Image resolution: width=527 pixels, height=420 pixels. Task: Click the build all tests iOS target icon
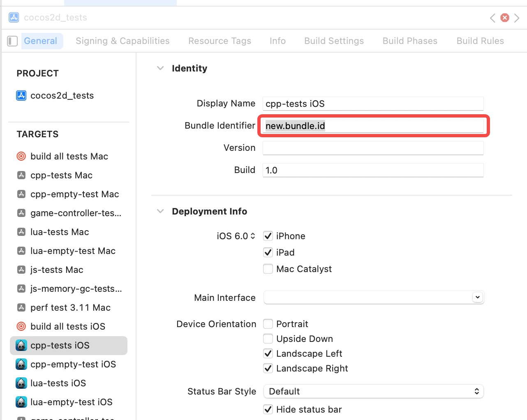21,326
